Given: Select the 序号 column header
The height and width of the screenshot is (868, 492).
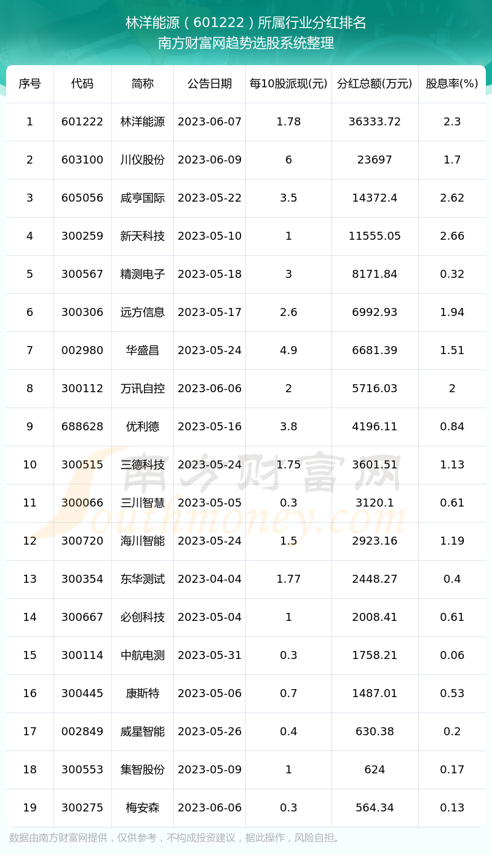Looking at the screenshot, I should 30,84.
